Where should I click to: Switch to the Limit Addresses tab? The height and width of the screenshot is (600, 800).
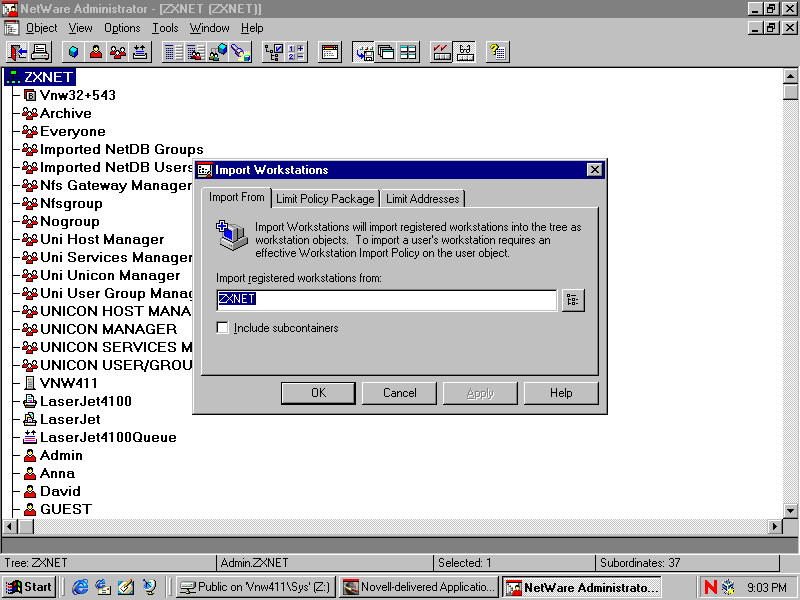coord(422,199)
